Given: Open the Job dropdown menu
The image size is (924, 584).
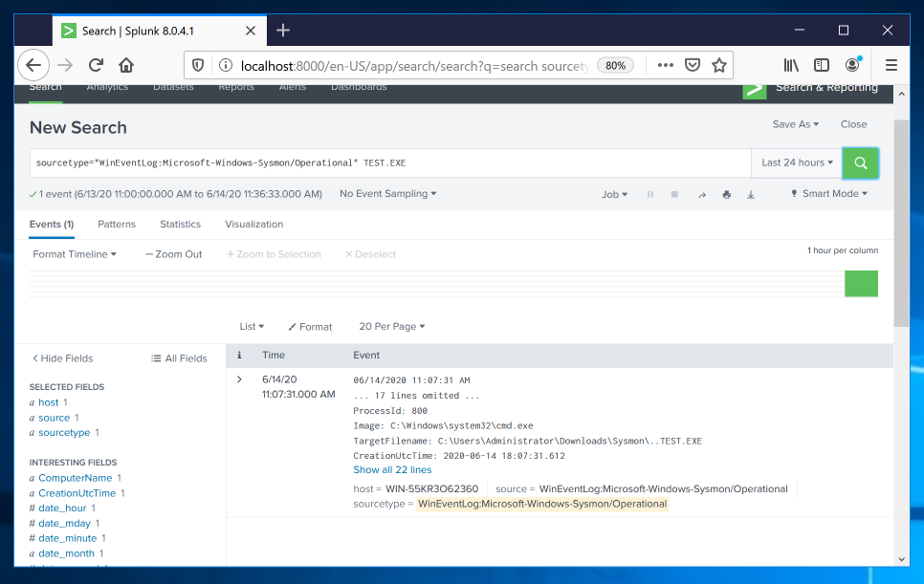Looking at the screenshot, I should tap(615, 194).
